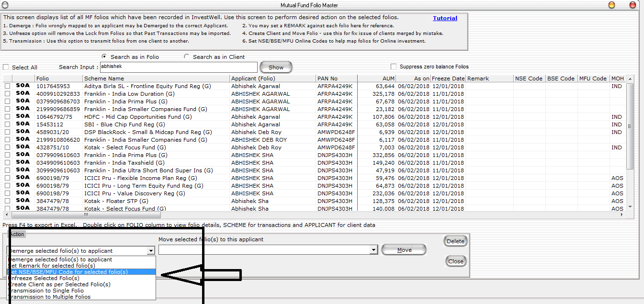Choose 'Set NSE/BSE/MFU Code for selected folio(s)'
The image size is (644, 304).
click(x=81, y=272)
